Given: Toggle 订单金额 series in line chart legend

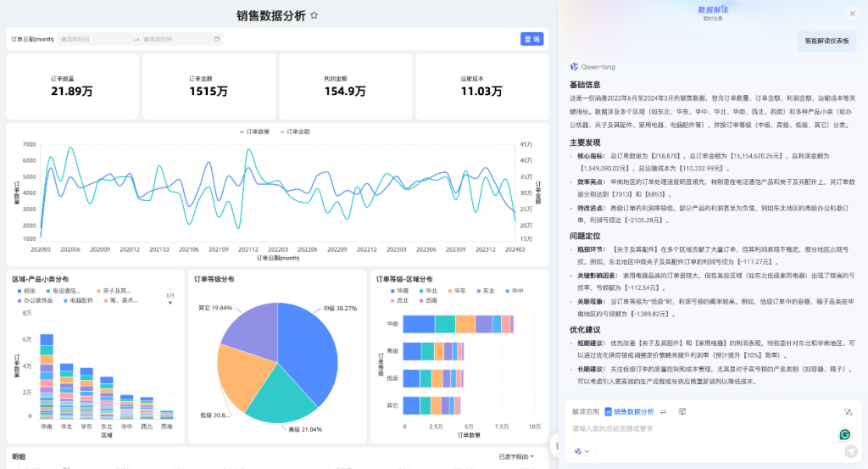Looking at the screenshot, I should (294, 132).
